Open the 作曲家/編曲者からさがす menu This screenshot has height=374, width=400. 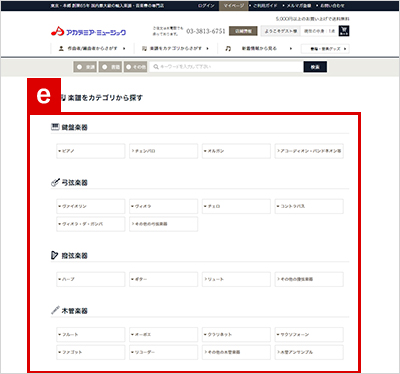(x=92, y=49)
